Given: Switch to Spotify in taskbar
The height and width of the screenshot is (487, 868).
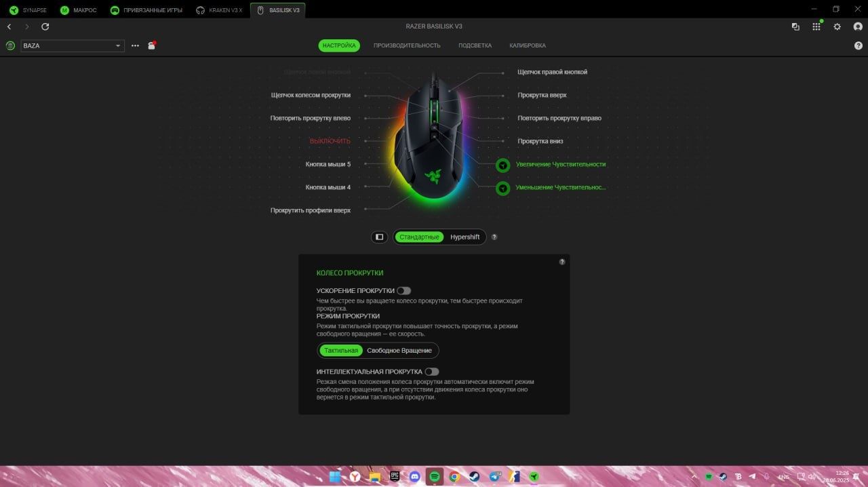Looking at the screenshot, I should [435, 477].
